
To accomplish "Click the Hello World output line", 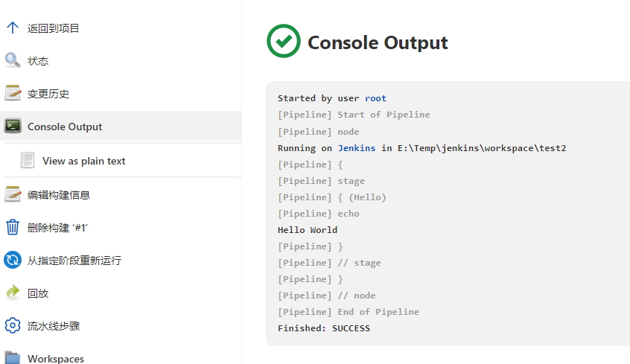I will tap(307, 230).
